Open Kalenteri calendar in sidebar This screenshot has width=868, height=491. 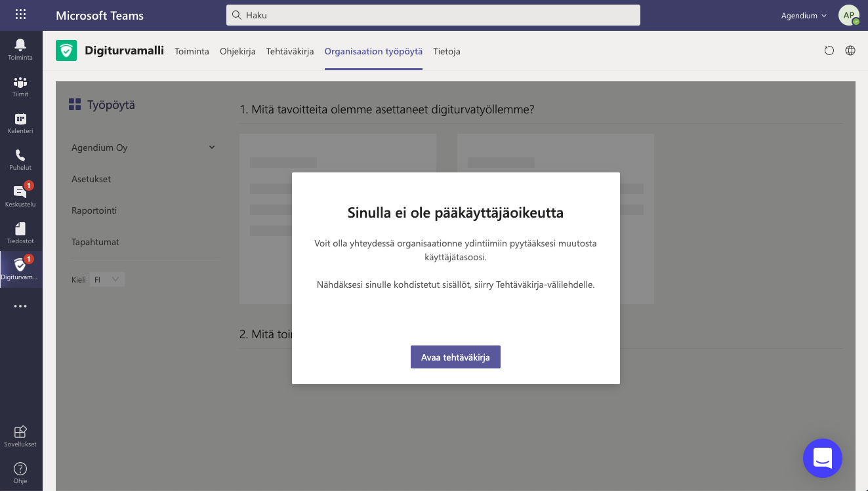21,123
